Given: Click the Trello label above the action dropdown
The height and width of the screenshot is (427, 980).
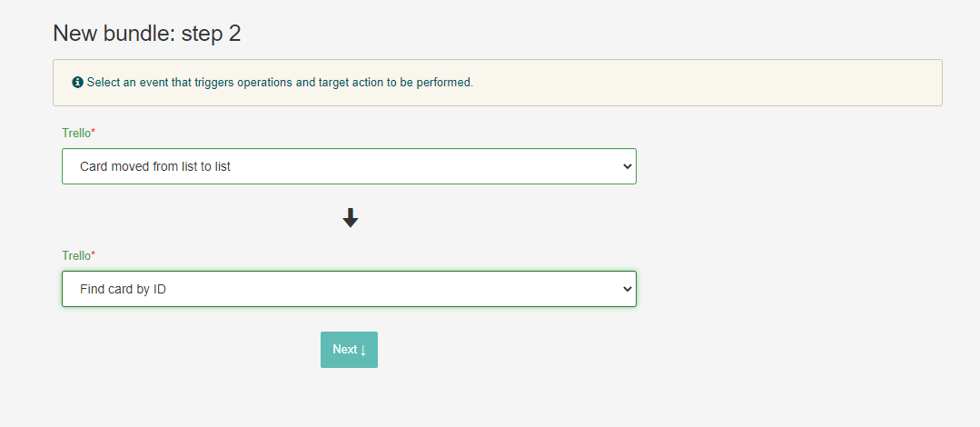Looking at the screenshot, I should click(x=75, y=255).
